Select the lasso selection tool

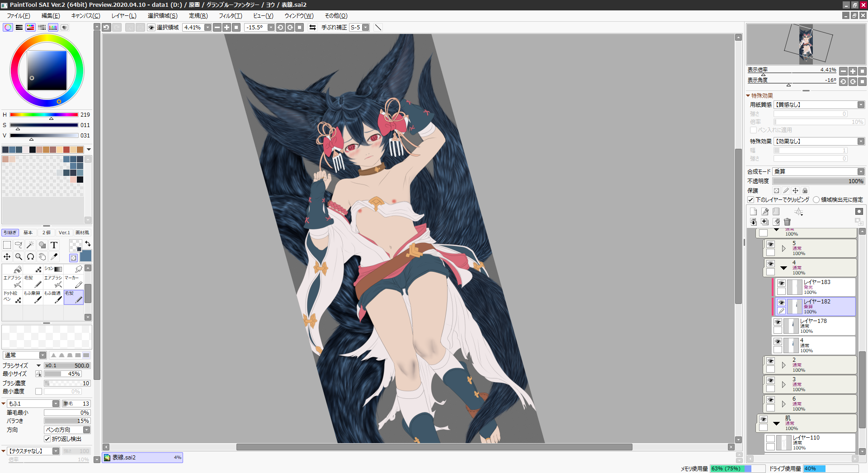(x=19, y=245)
